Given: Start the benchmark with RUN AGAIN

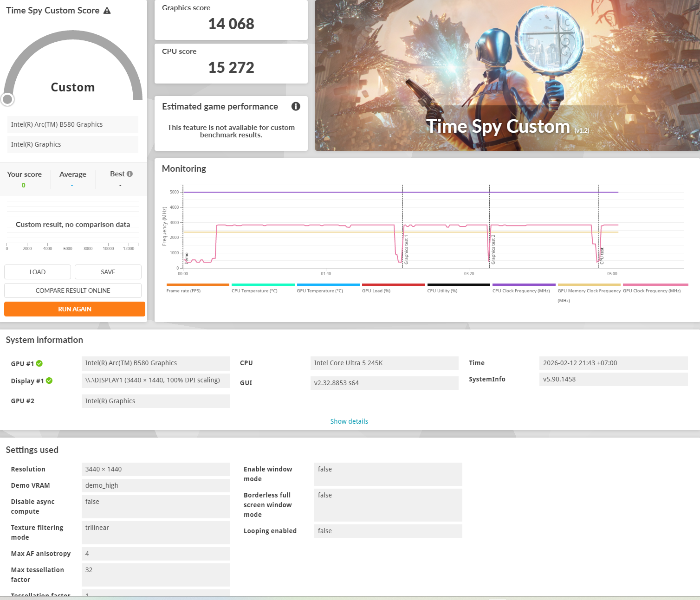Looking at the screenshot, I should point(75,309).
